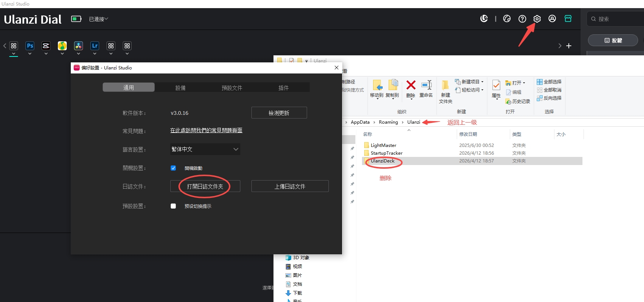644x302 pixels.
Task: Click 历史记录 history in Explorer ribbon
Action: click(518, 101)
